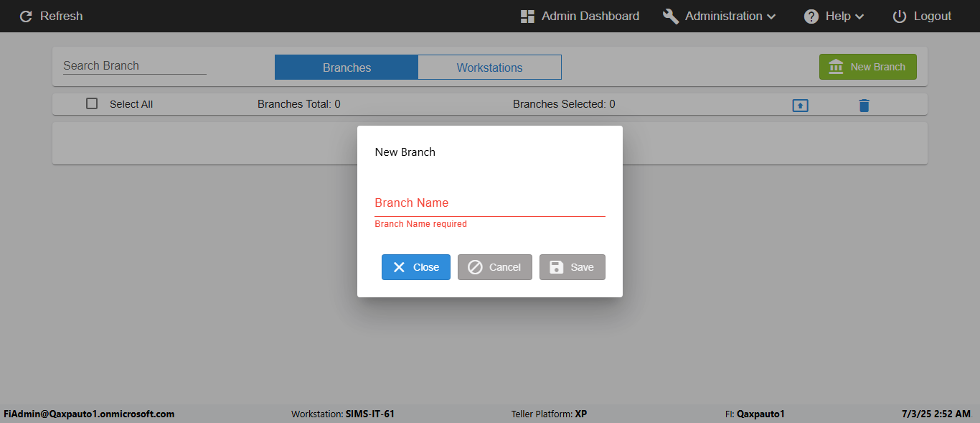Click the Cancel button text in dialog
The width and height of the screenshot is (980, 423).
click(x=505, y=267)
